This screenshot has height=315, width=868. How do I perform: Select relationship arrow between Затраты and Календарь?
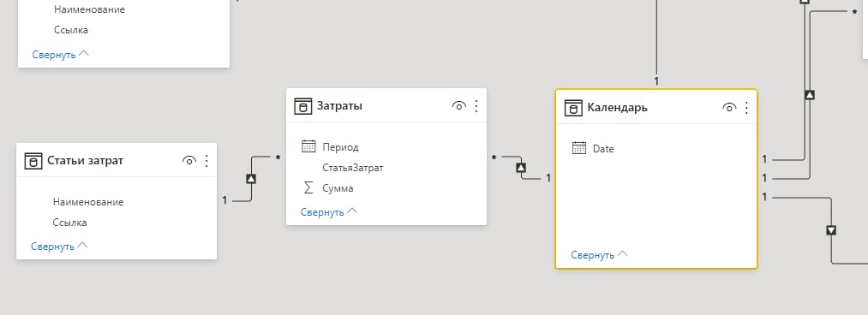521,168
